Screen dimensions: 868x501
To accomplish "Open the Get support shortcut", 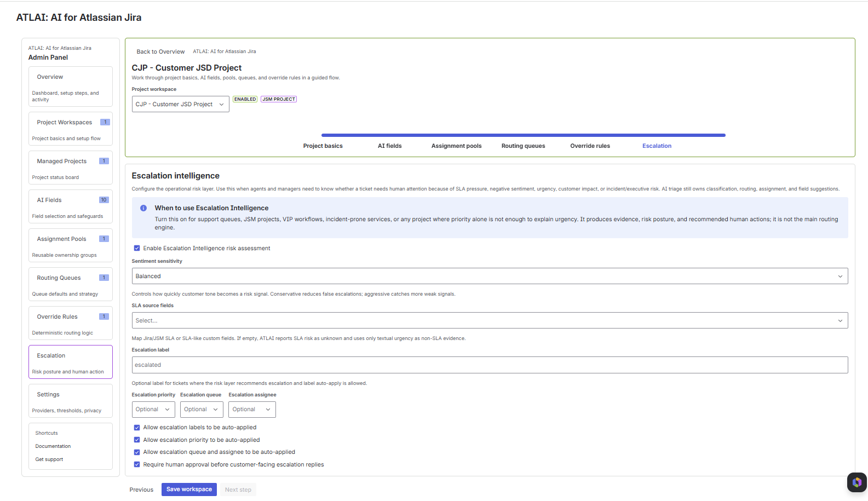I will click(49, 459).
